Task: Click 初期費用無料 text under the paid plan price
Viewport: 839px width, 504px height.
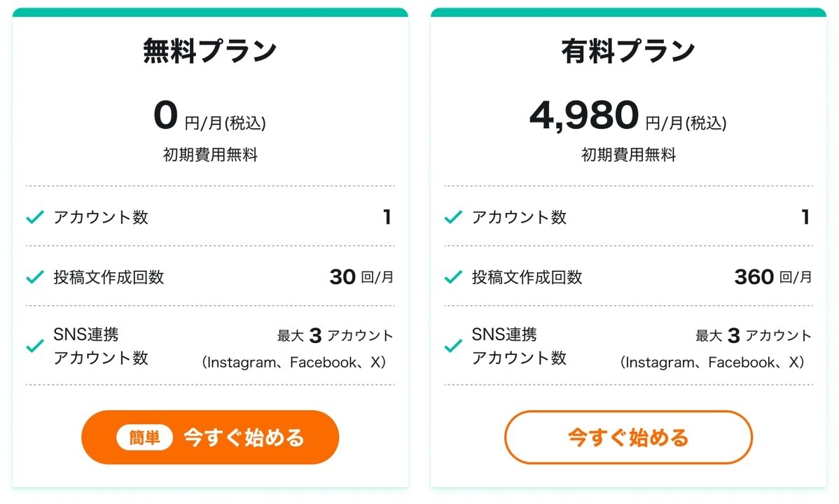Action: point(628,155)
